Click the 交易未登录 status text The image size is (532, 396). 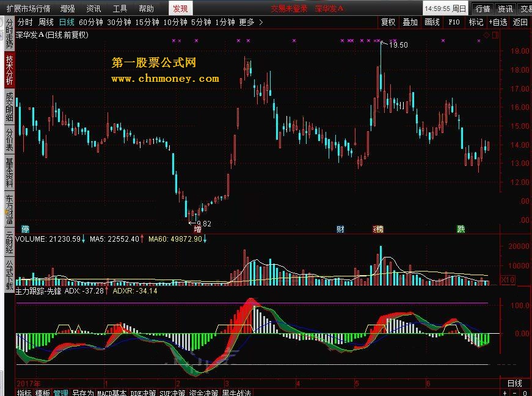click(289, 9)
